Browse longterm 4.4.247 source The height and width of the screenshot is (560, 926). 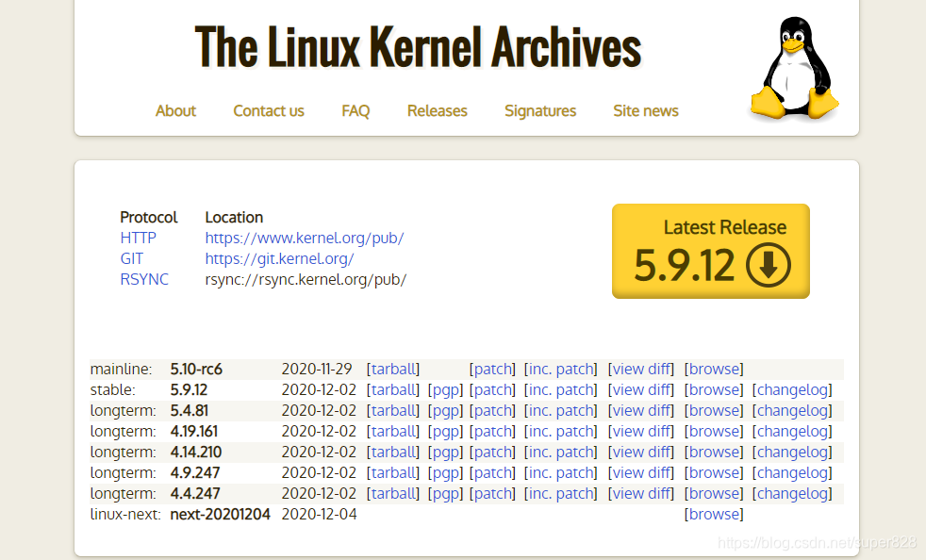point(714,493)
